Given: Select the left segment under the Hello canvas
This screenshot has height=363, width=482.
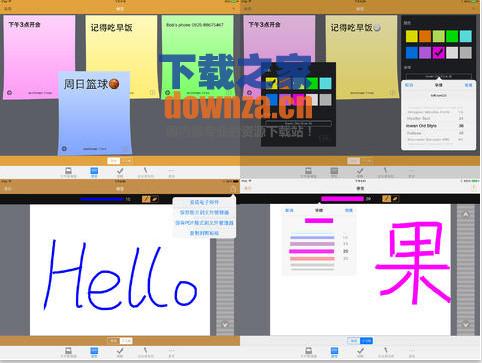Looking at the screenshot, I should pos(114,341).
